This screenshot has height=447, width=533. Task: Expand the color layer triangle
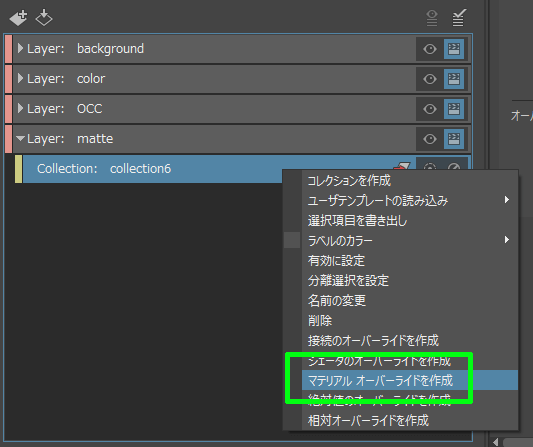[20, 78]
